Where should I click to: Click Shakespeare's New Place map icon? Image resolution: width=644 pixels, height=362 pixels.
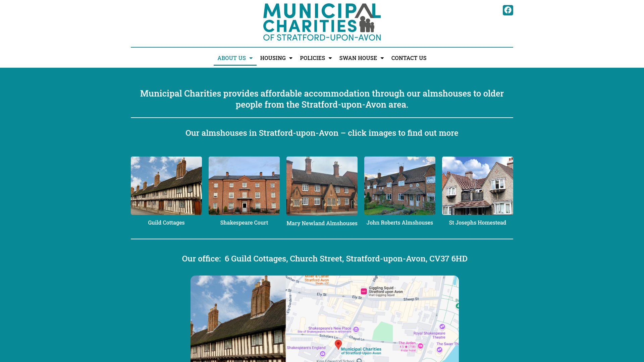pyautogui.click(x=356, y=329)
